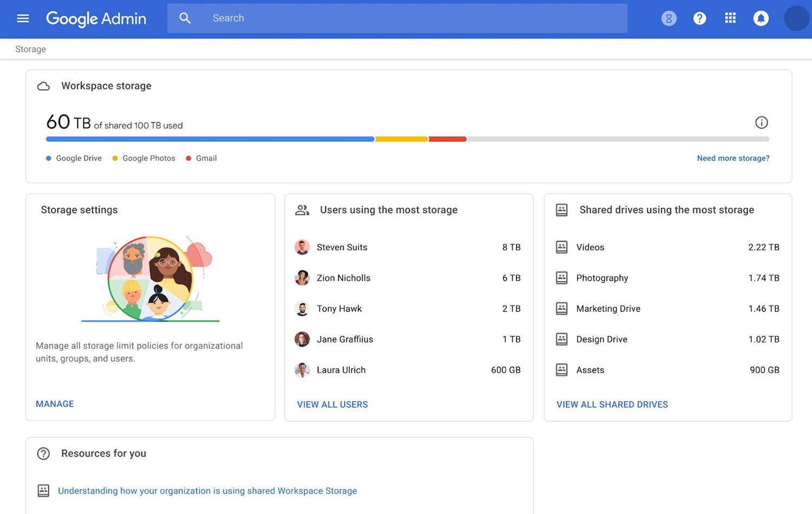Image resolution: width=812 pixels, height=514 pixels.
Task: Click the Marketing Drive shared drive icon
Action: [561, 308]
